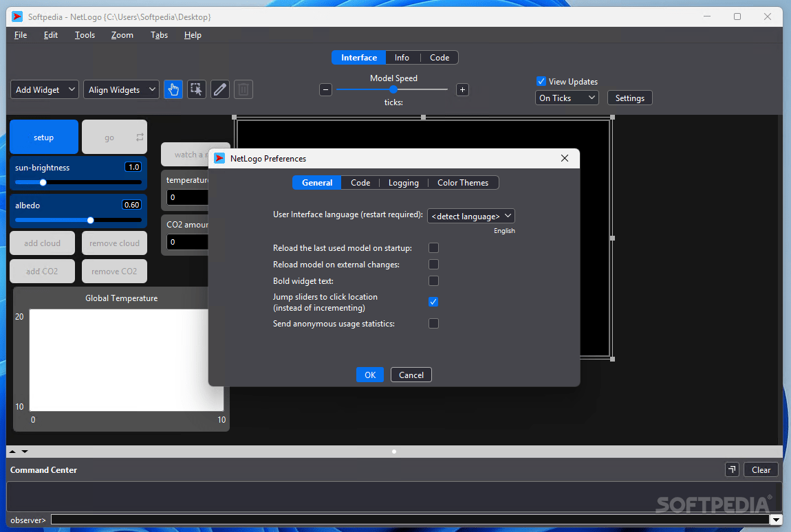Click the sun-brightness value 1.0
Viewport: 791px width, 532px height.
pos(133,167)
